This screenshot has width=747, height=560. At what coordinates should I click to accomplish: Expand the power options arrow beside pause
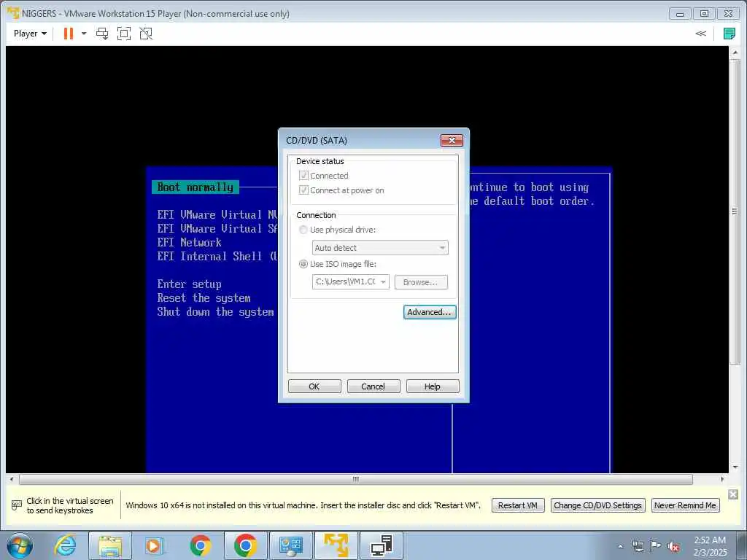[84, 34]
